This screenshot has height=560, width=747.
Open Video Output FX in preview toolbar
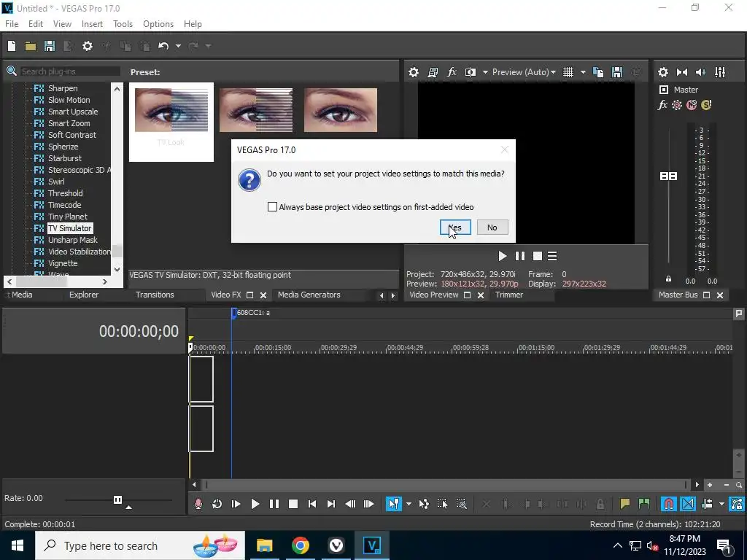(452, 72)
